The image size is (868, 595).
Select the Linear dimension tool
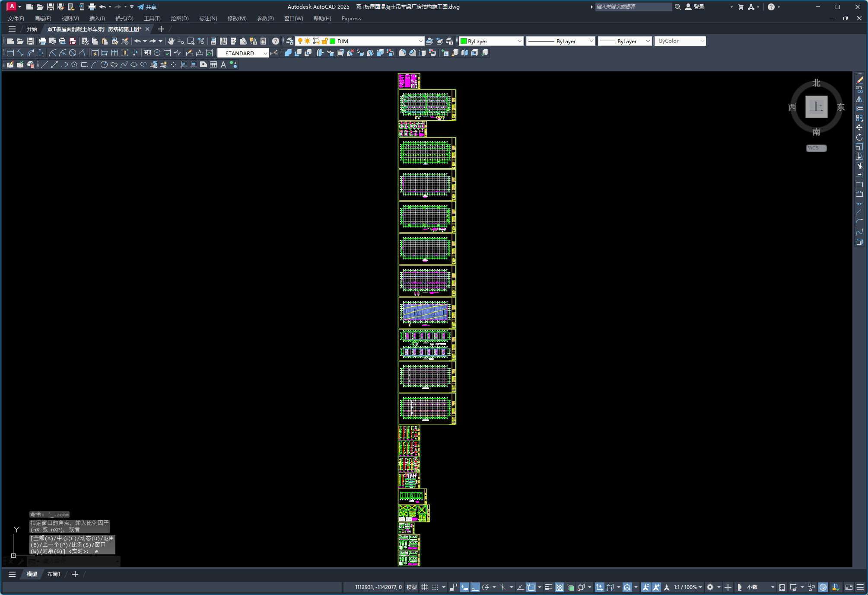10,53
